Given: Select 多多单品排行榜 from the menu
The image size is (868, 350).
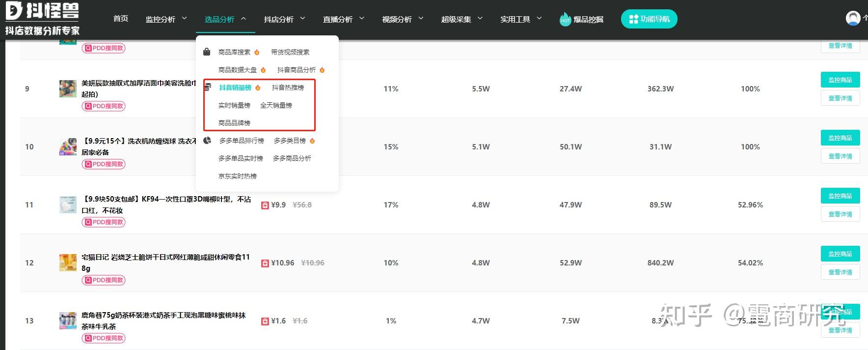Looking at the screenshot, I should click(242, 141).
